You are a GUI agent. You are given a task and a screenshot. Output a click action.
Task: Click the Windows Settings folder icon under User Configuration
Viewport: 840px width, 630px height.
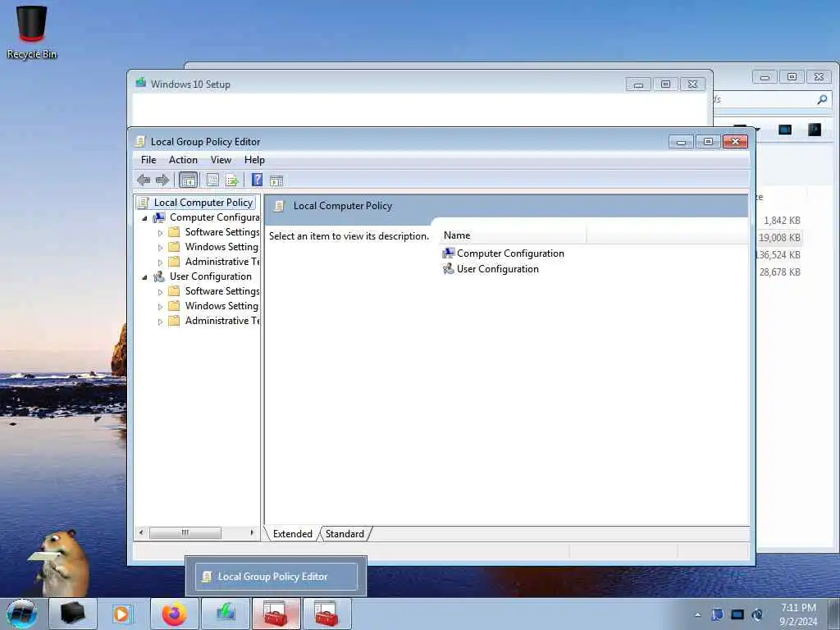[x=174, y=305]
